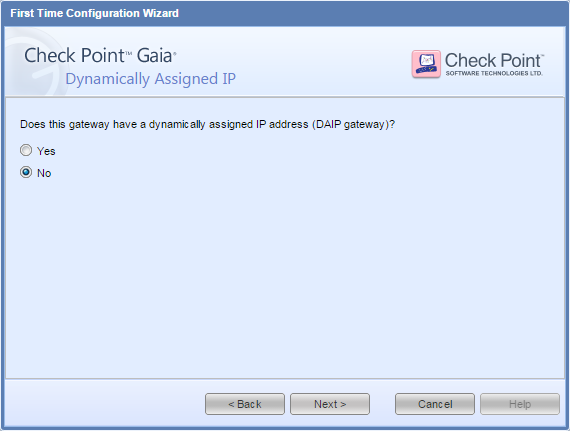
Task: Click the Yes option label text
Action: coord(46,151)
